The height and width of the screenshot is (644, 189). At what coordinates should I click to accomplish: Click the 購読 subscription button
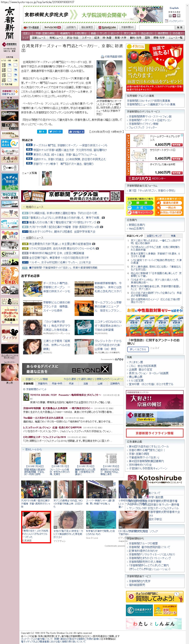140,203
